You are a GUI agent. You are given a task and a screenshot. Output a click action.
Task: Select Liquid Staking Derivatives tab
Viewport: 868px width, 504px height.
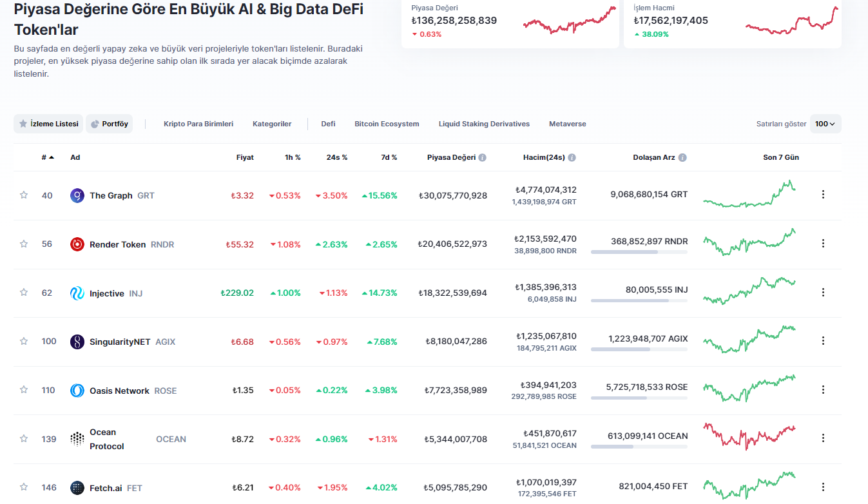484,124
